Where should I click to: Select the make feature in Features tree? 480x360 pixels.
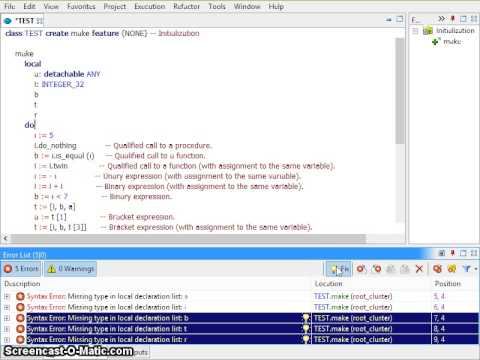pos(452,42)
